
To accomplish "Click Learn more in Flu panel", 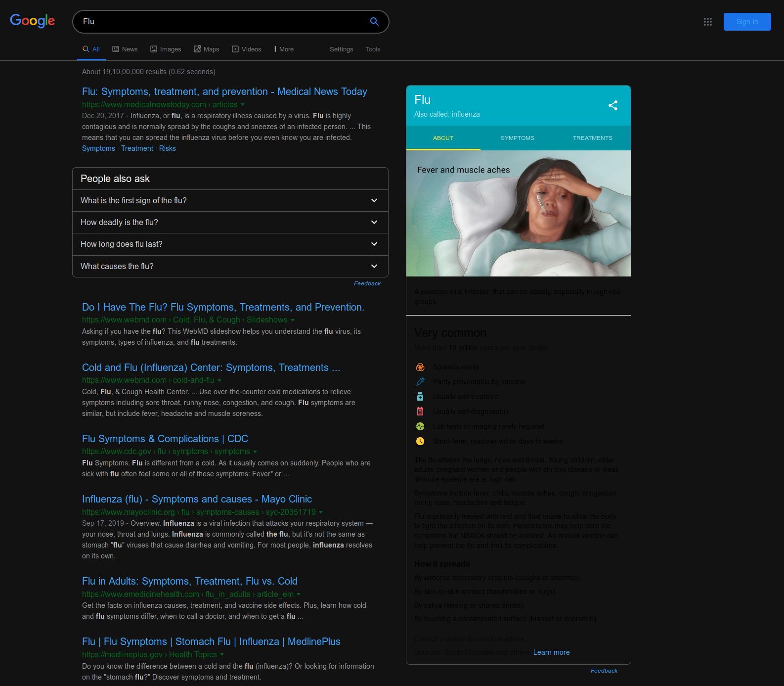I will pyautogui.click(x=551, y=652).
